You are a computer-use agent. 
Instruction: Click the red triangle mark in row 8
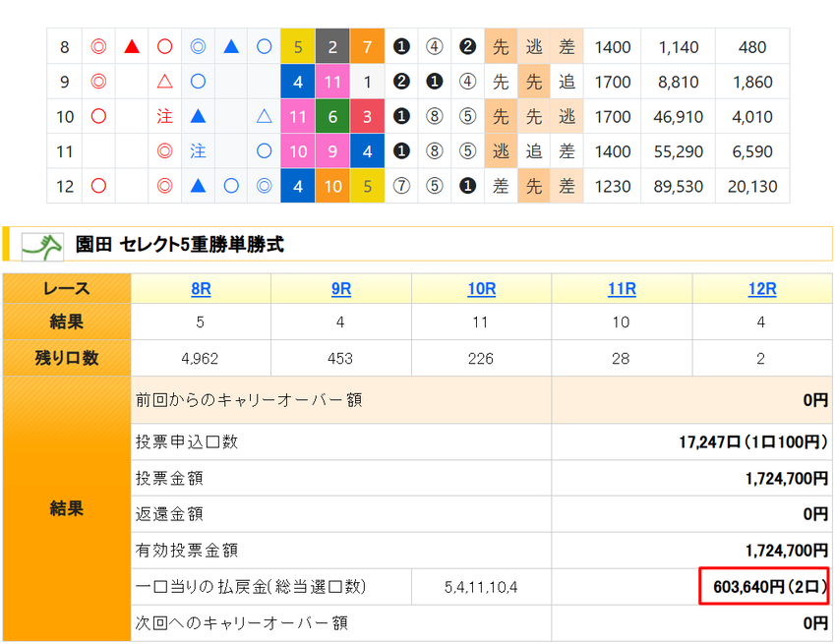(132, 47)
